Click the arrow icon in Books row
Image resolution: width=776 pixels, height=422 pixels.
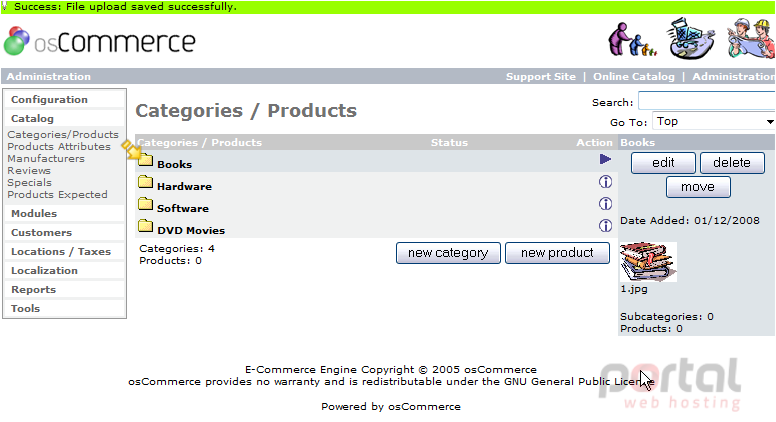pyautogui.click(x=605, y=159)
